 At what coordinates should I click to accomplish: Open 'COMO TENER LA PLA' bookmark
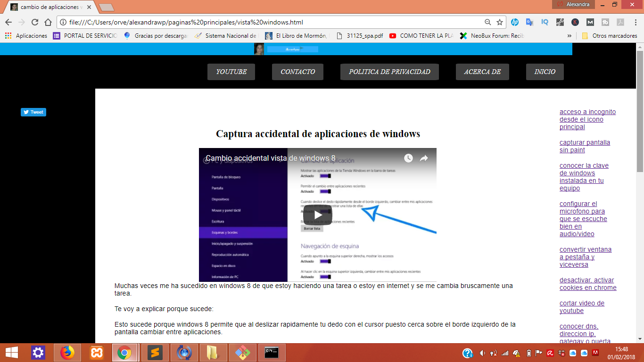point(422,35)
